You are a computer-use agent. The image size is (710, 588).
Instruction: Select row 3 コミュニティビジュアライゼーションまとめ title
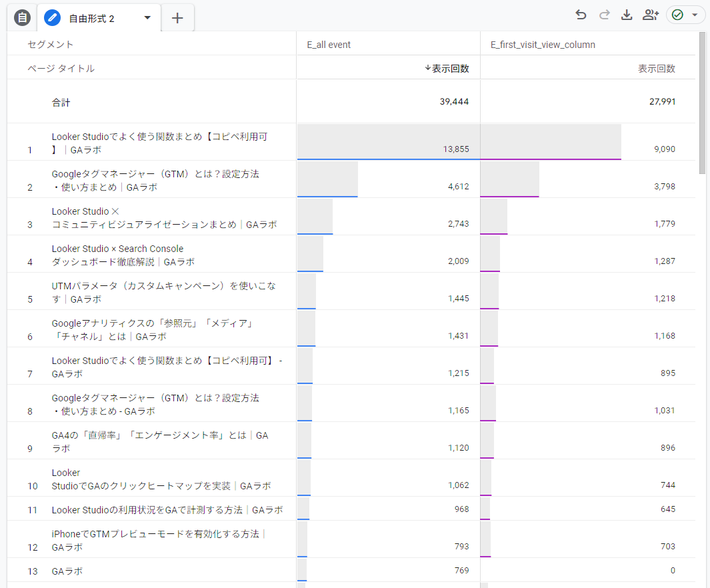click(165, 218)
